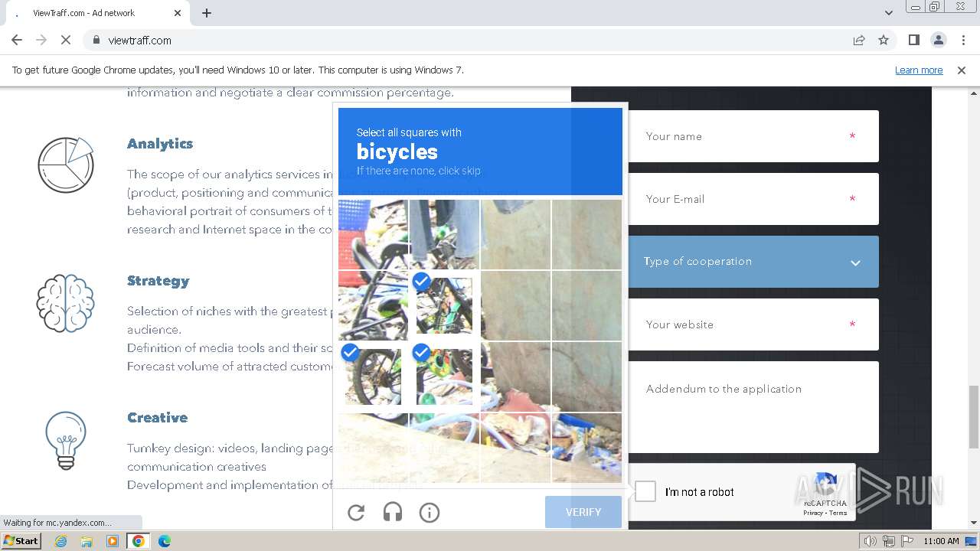Image resolution: width=980 pixels, height=551 pixels.
Task: Open media player from taskbar
Action: tap(113, 541)
